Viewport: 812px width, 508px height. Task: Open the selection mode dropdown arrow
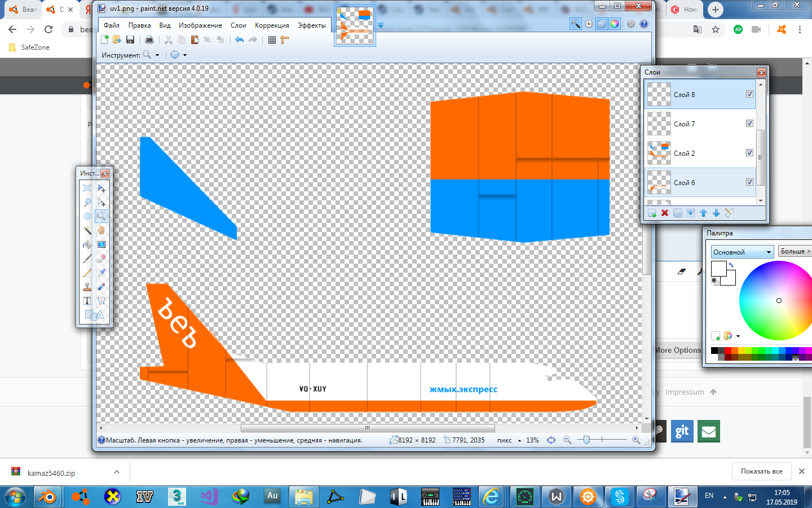(185, 55)
